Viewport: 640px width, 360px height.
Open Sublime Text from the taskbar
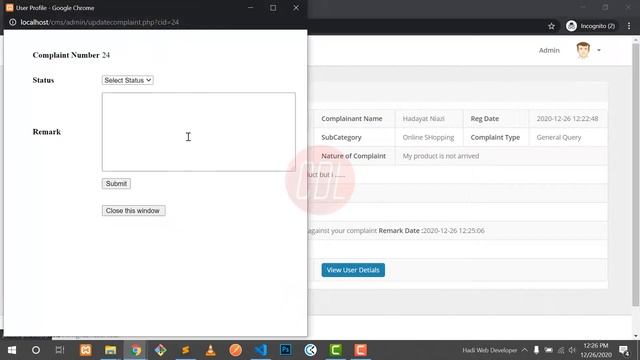pos(186,350)
